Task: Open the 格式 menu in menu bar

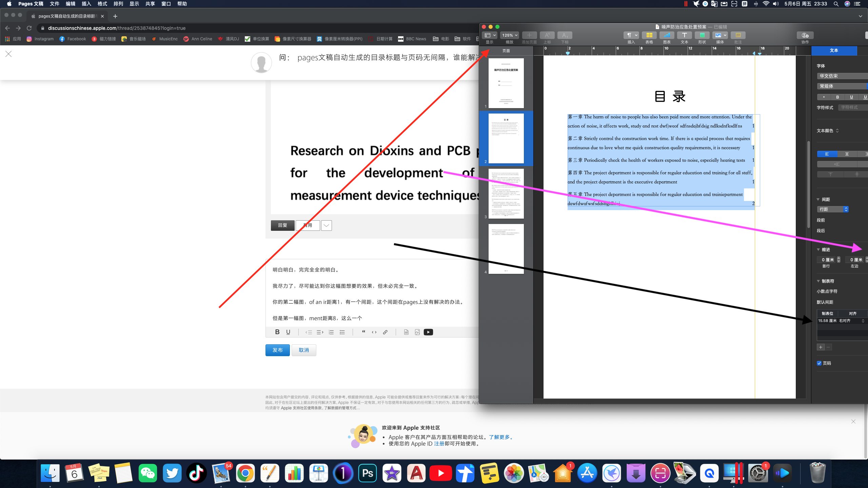Action: tap(102, 4)
